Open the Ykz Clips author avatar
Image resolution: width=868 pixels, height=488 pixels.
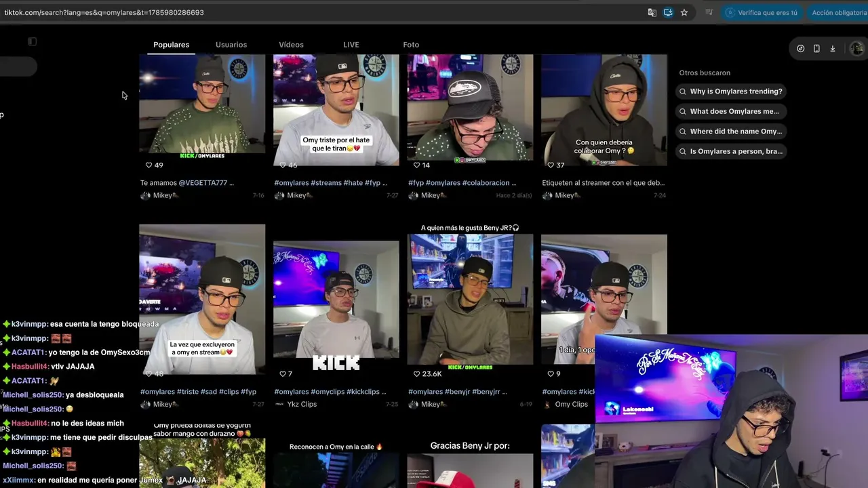(x=279, y=404)
